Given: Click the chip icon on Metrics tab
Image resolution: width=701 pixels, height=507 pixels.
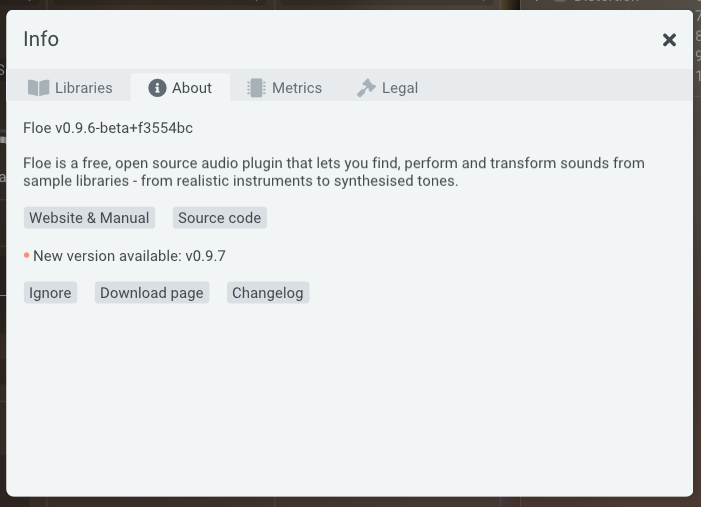Looking at the screenshot, I should pos(256,88).
